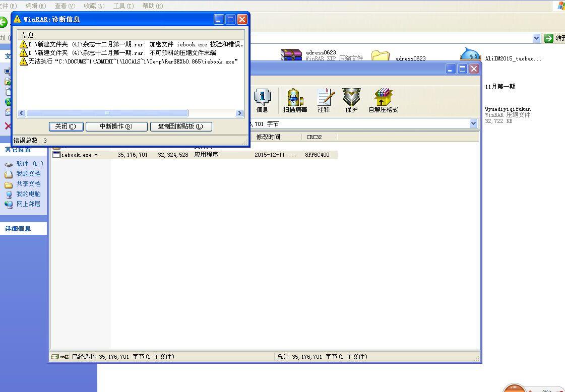Click the 32,324,528 packed size value
The height and width of the screenshot is (392, 565).
click(x=173, y=155)
